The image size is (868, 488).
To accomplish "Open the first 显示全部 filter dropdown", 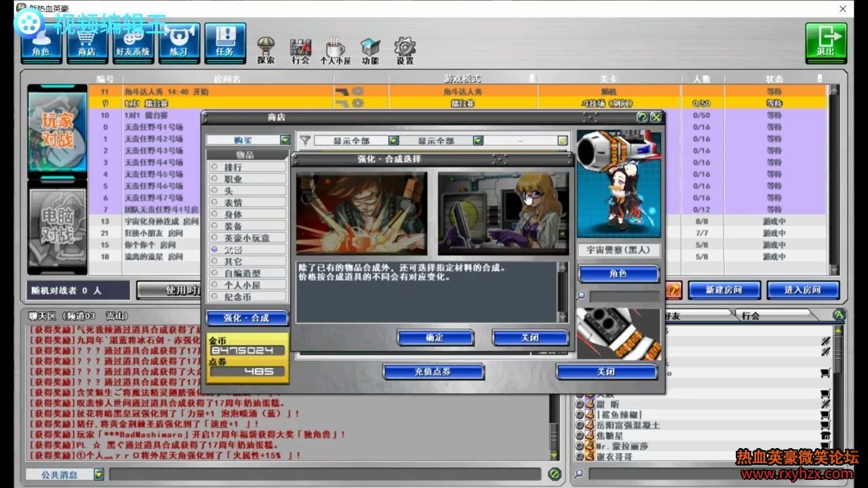I will click(393, 141).
